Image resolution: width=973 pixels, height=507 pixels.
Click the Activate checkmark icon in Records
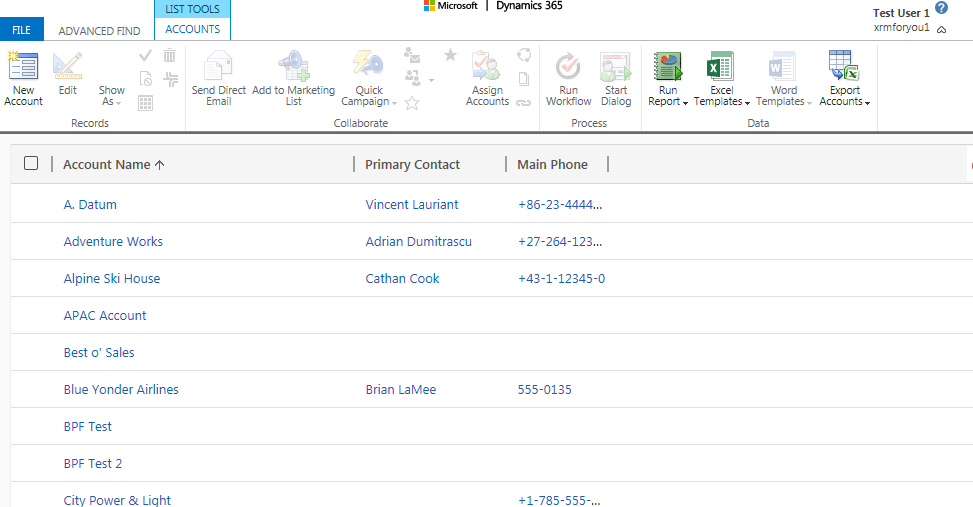[x=145, y=56]
